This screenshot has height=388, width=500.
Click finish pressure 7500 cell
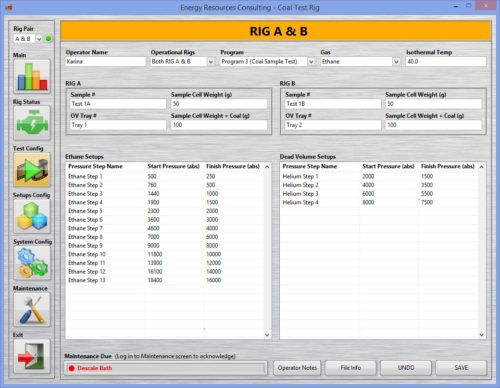click(427, 202)
